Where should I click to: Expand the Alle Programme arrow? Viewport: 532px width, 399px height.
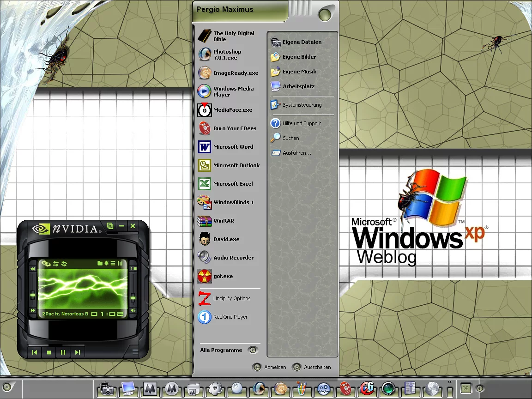click(253, 350)
